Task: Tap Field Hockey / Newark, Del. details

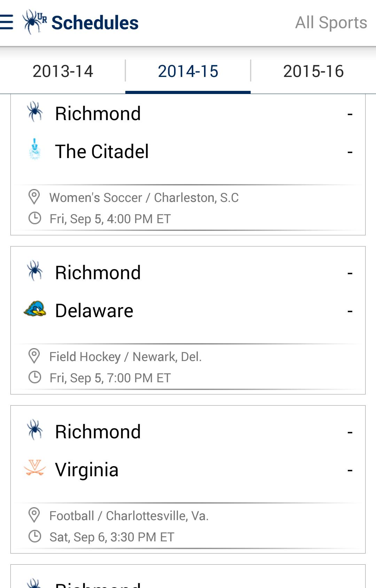Action: point(125,357)
